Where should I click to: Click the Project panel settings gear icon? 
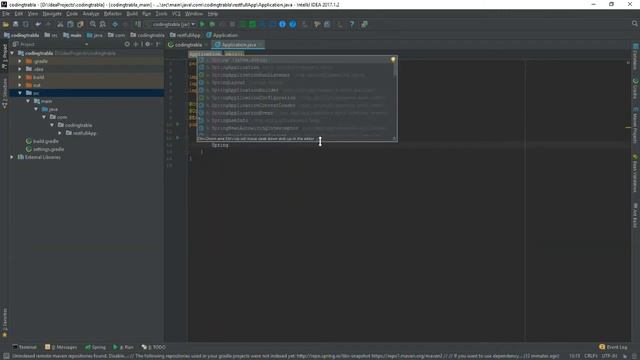point(148,44)
